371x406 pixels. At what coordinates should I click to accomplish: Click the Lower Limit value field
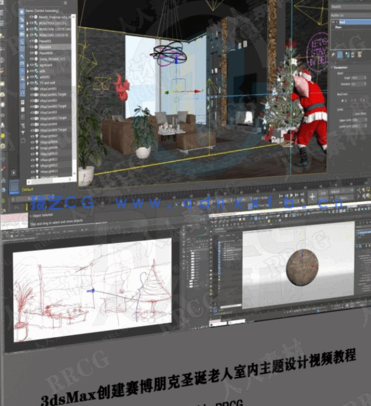[359, 126]
